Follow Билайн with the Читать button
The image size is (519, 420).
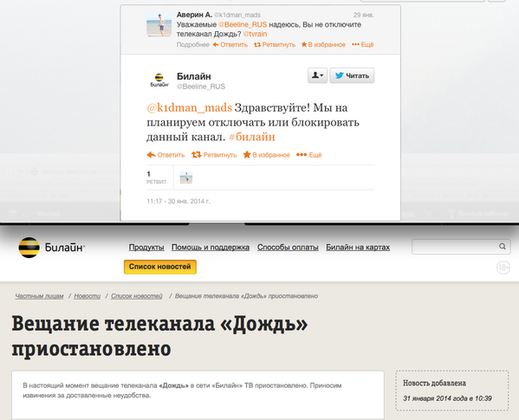click(x=352, y=75)
